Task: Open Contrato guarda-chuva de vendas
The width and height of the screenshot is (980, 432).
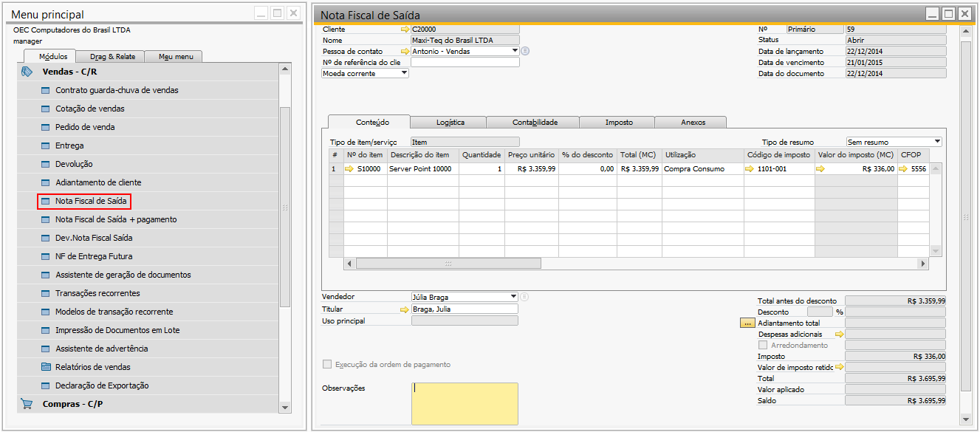Action: tap(117, 90)
